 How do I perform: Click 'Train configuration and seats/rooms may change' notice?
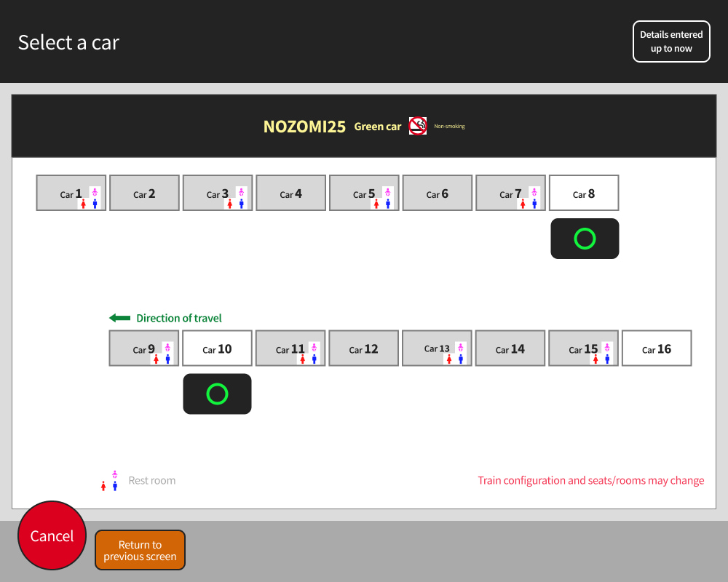(591, 481)
